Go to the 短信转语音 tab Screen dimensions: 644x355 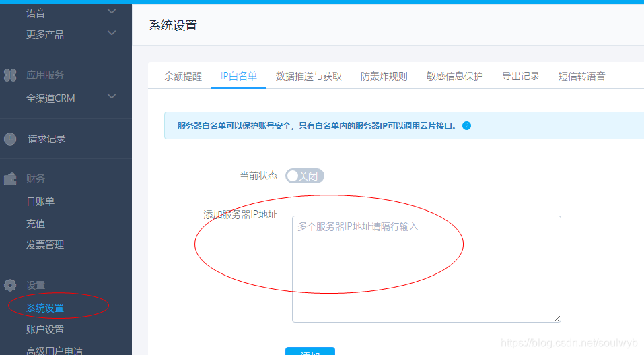(x=581, y=77)
